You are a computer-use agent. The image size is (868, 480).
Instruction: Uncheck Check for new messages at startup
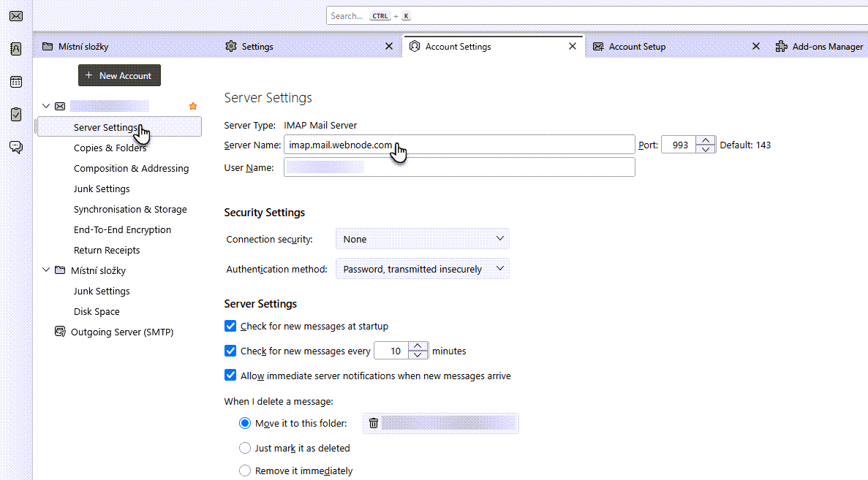pyautogui.click(x=231, y=327)
